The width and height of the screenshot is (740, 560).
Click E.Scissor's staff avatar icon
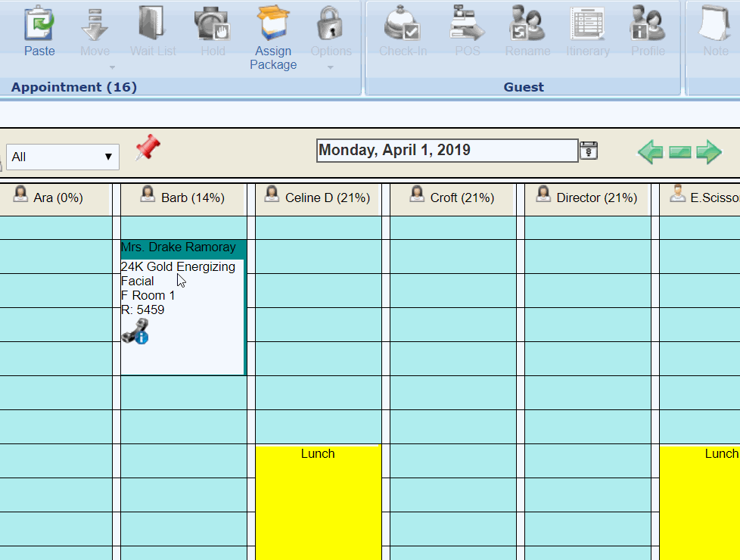coord(677,194)
